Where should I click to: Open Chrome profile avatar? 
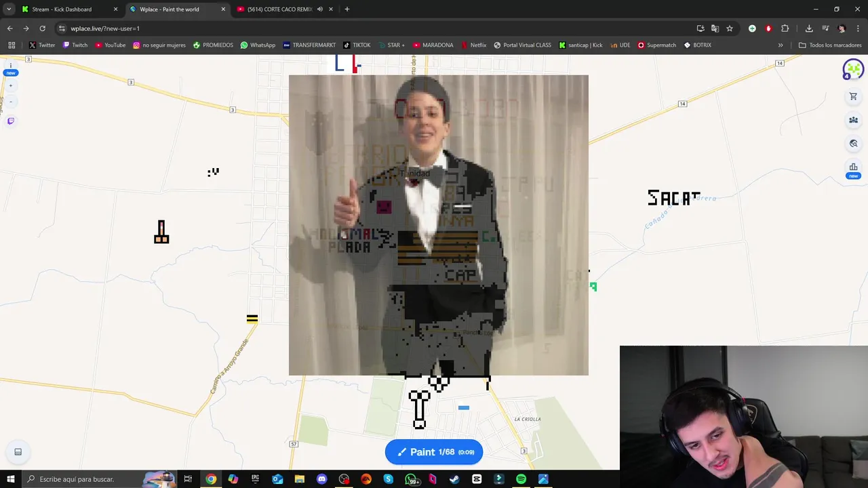pos(842,28)
